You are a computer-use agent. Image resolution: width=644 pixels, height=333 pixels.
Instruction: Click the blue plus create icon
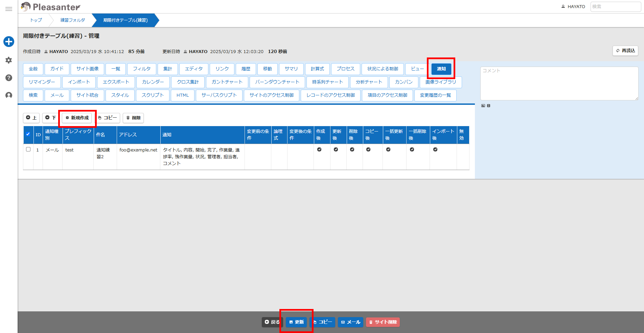tap(9, 42)
